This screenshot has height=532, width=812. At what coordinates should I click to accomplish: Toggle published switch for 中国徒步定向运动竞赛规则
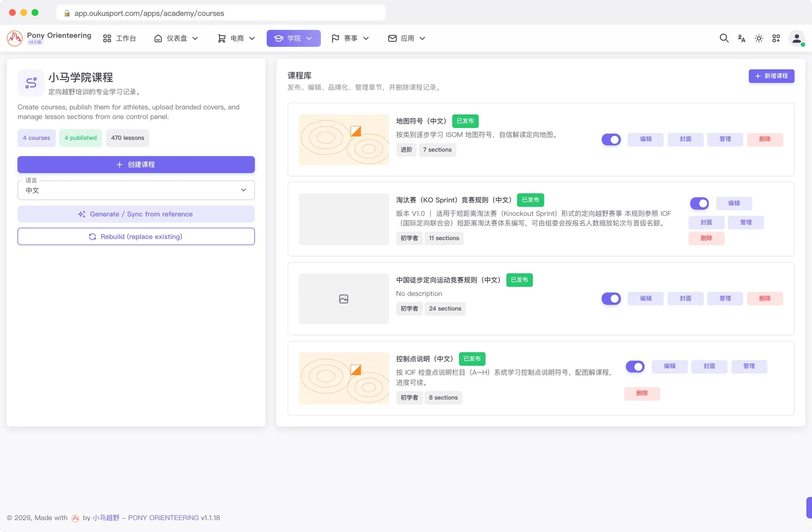coord(611,299)
